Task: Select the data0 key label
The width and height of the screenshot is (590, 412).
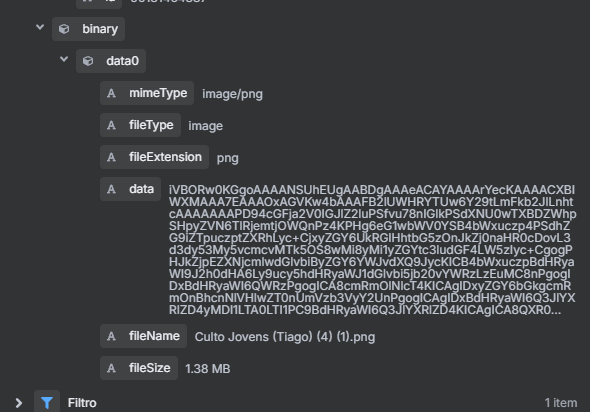Action: point(122,61)
